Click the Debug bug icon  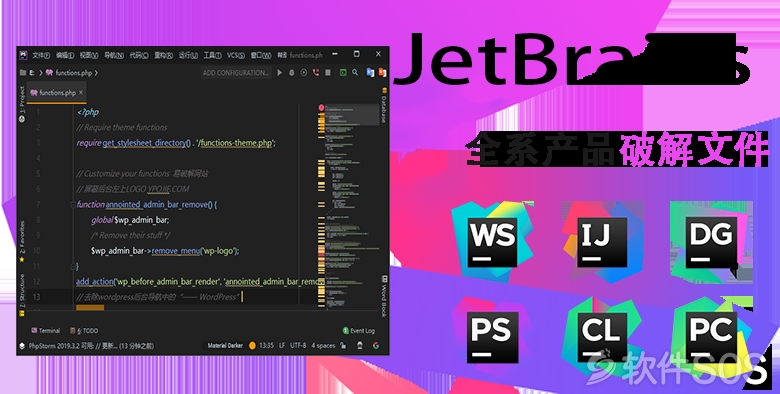(292, 73)
